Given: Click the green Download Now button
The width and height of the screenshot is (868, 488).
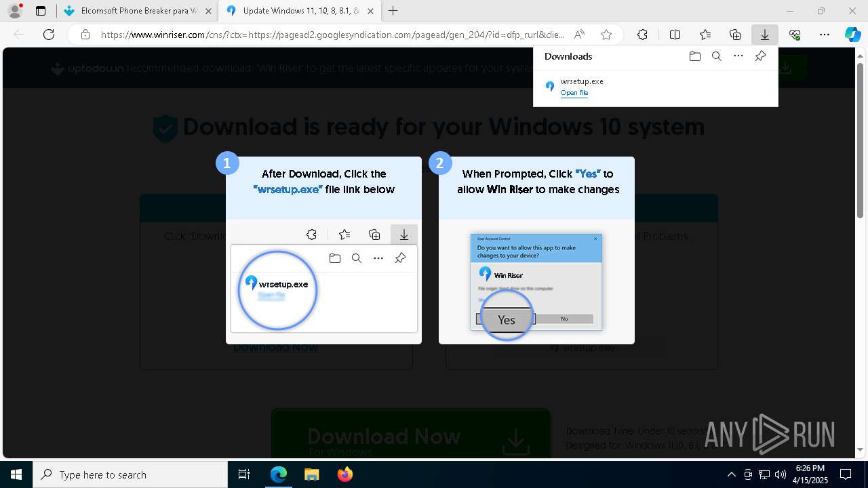Looking at the screenshot, I should pyautogui.click(x=410, y=434).
